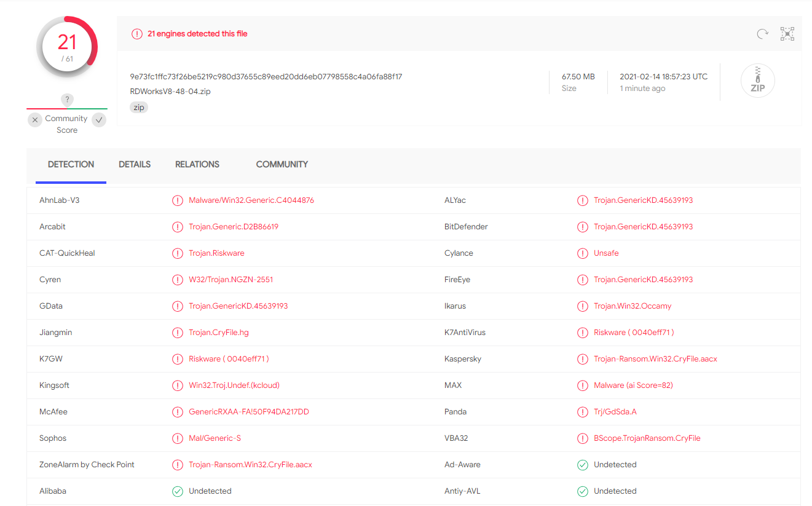812x506 pixels.
Task: Click the warning icon in the AhnLab-V3 row
Action: [178, 200]
